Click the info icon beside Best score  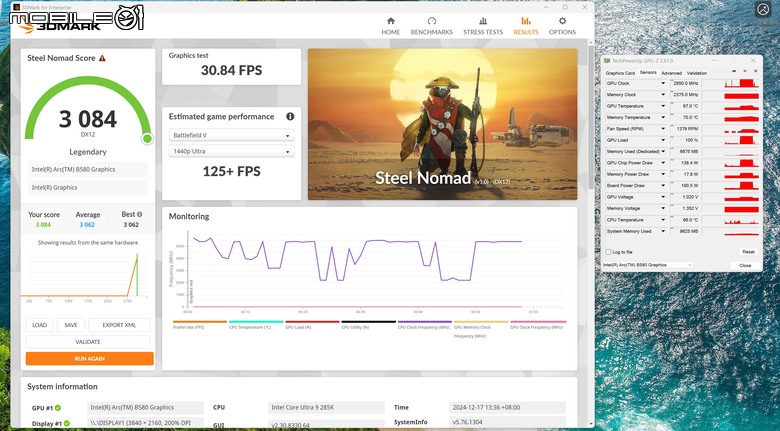[x=140, y=215]
